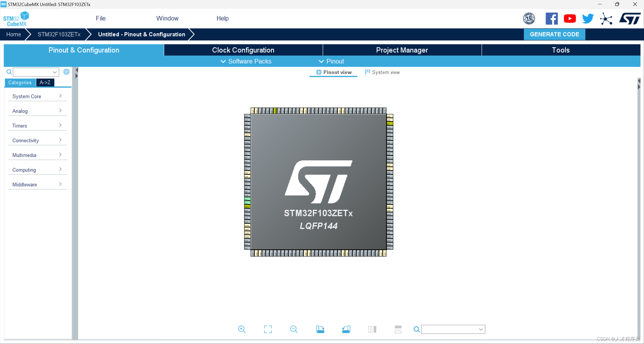The image size is (644, 344).
Task: Collapse left panel with the left arrow
Action: point(77,70)
